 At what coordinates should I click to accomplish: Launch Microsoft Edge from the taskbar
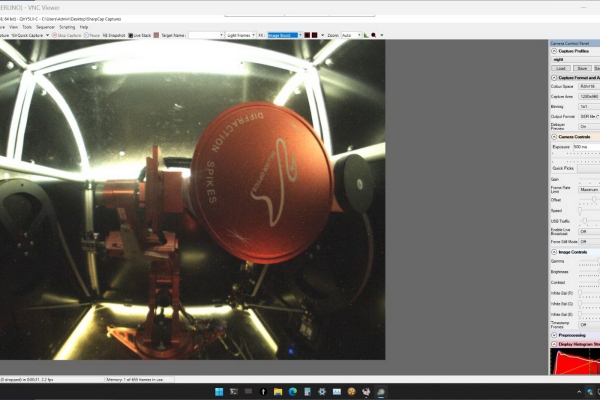pyautogui.click(x=293, y=392)
